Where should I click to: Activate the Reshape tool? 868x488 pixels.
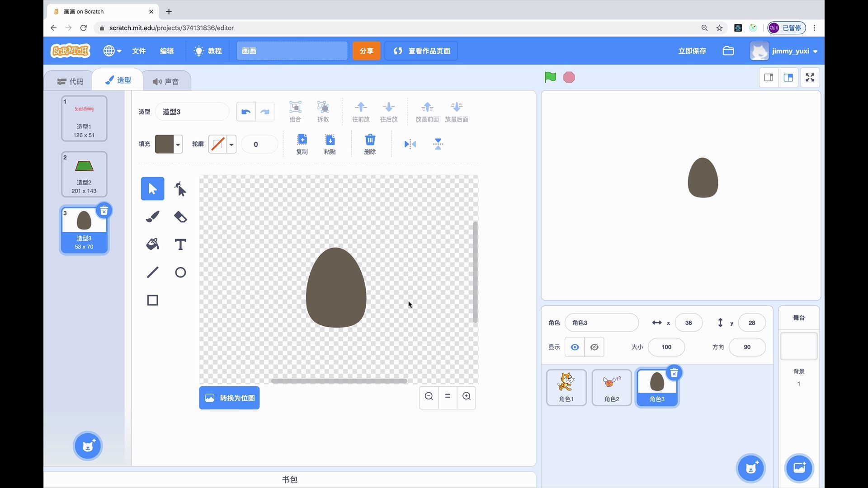tap(180, 189)
